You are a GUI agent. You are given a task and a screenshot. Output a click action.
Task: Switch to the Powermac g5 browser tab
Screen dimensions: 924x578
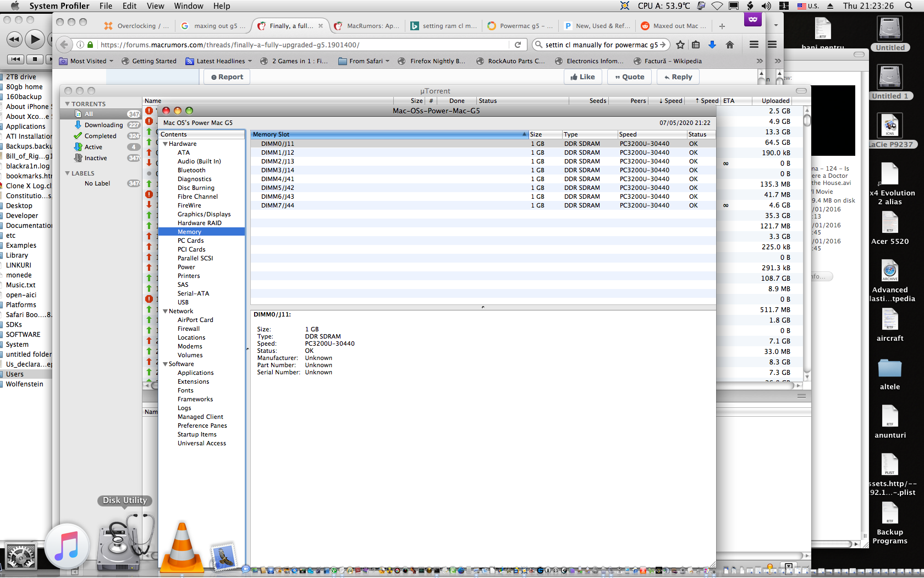click(520, 26)
